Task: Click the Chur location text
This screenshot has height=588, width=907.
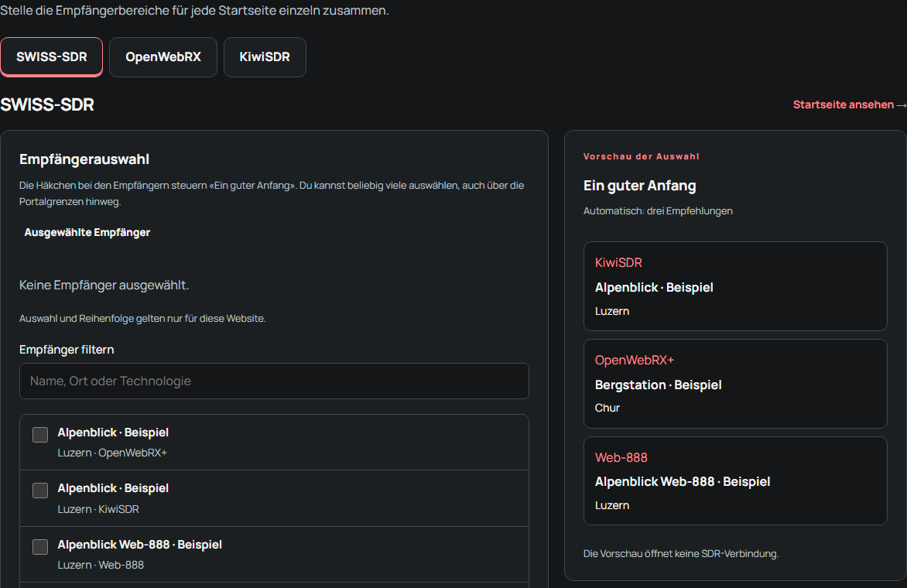Action: [608, 408]
